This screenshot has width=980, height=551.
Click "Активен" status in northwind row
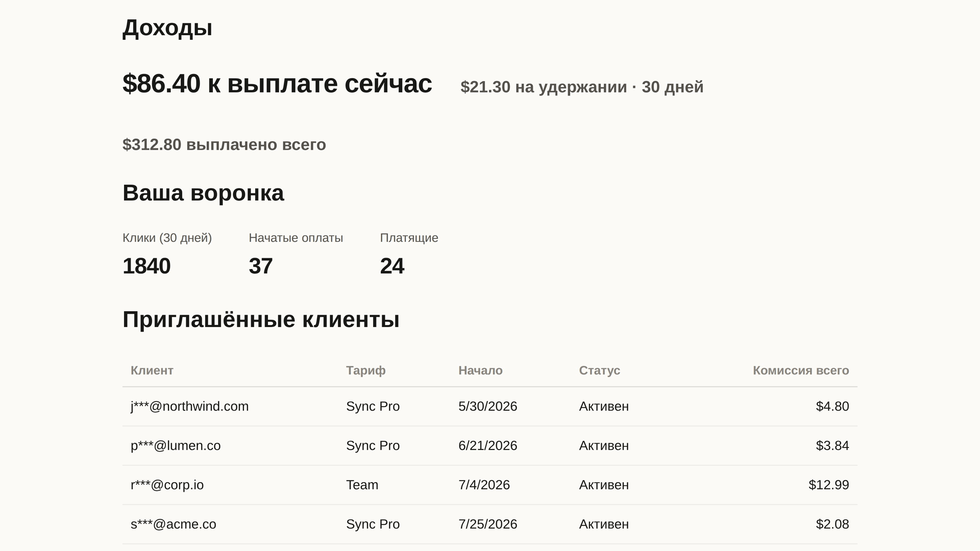click(x=604, y=406)
